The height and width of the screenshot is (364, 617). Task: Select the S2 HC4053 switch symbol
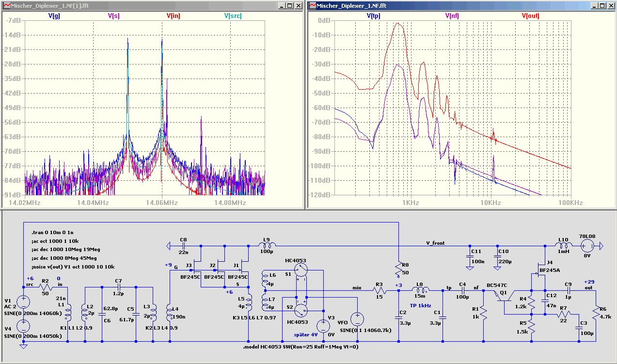click(301, 310)
